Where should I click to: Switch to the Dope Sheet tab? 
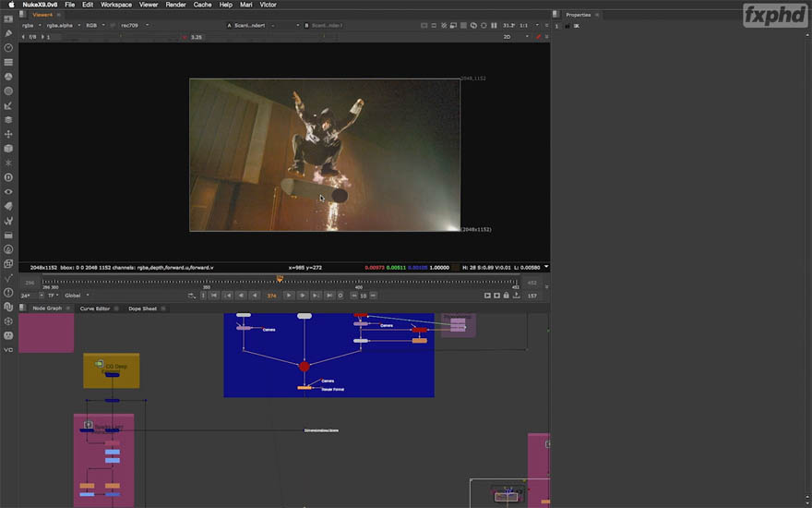(x=142, y=308)
